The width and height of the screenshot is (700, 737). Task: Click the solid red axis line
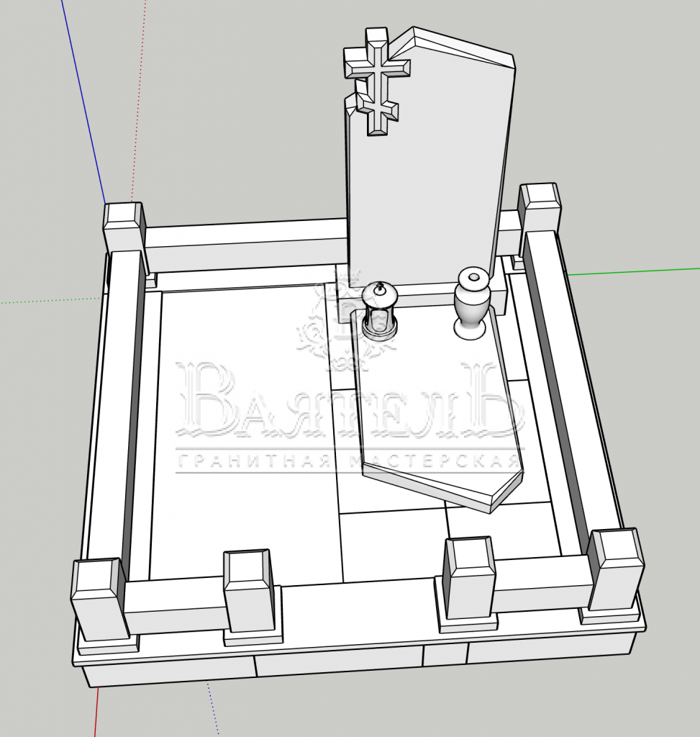96,711
